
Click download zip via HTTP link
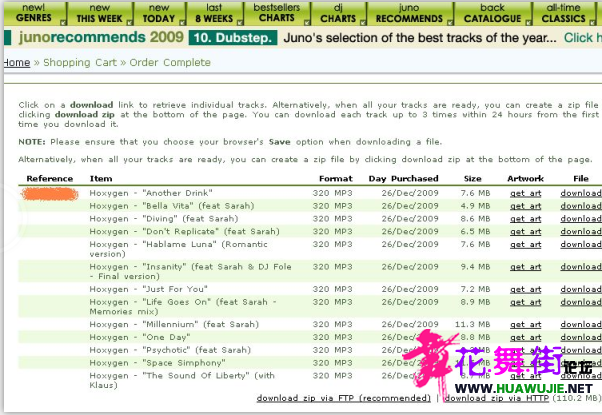(497, 398)
